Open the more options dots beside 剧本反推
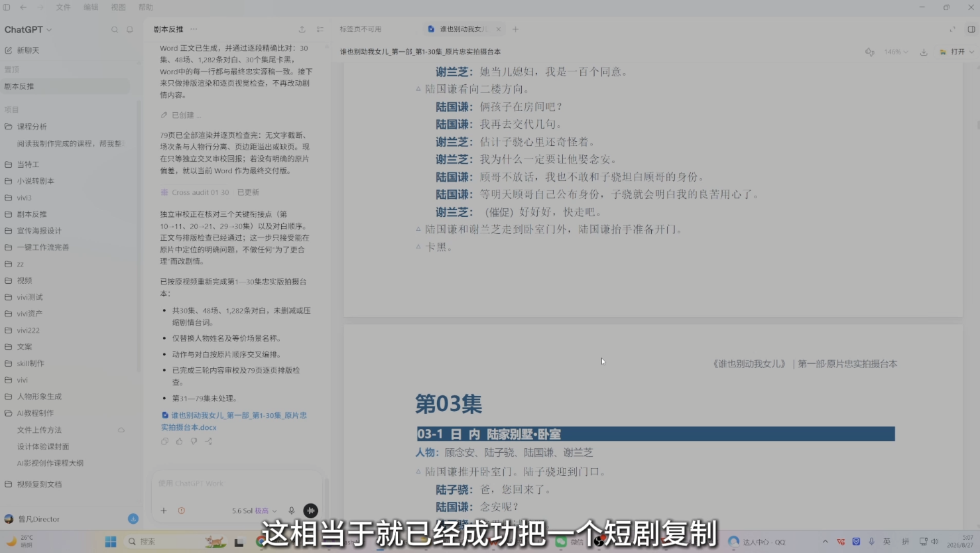Viewport: 980px width, 553px height. [194, 29]
